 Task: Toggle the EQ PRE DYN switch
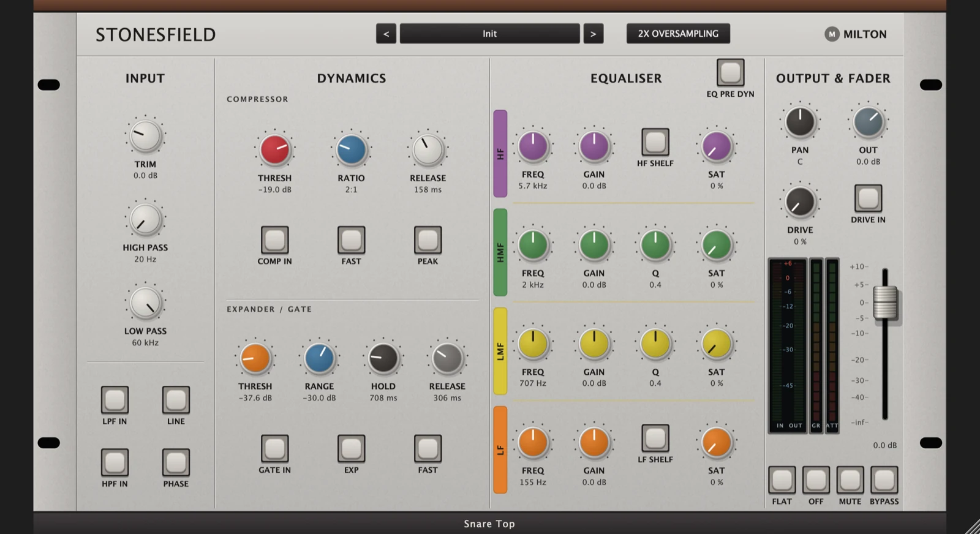tap(730, 73)
